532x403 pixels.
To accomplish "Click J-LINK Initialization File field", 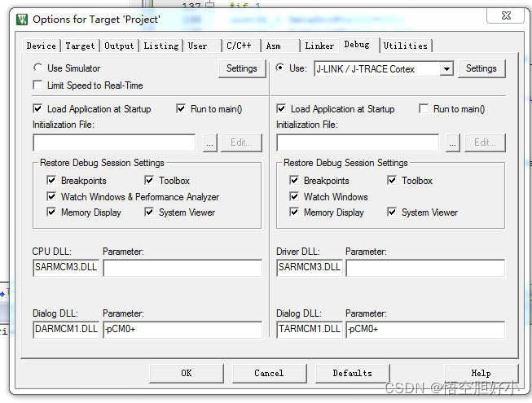I will (x=358, y=142).
